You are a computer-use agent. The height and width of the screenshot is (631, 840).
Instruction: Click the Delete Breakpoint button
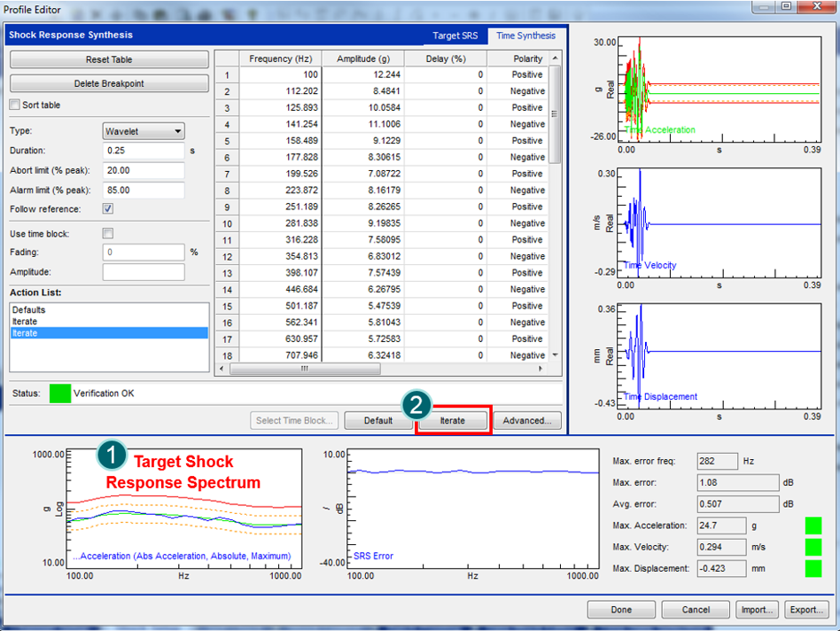coord(109,83)
